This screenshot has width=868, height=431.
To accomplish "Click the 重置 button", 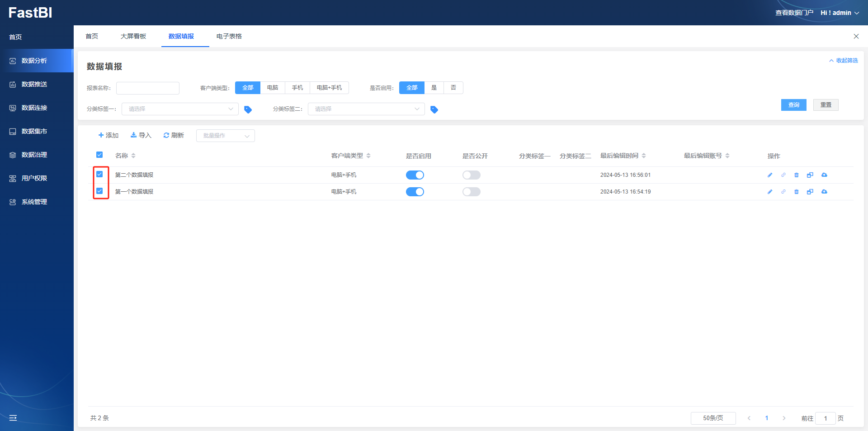I will (x=826, y=105).
